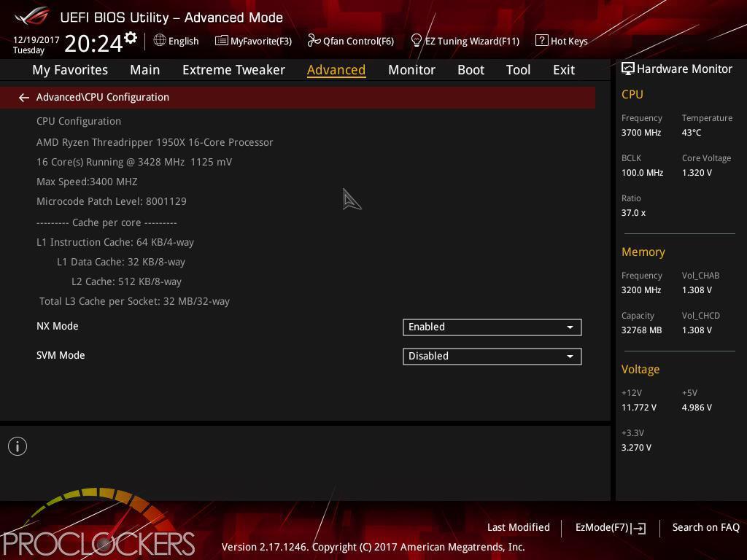The width and height of the screenshot is (747, 560).
Task: Click the Memory capacity value 32768 MB
Action: click(642, 330)
